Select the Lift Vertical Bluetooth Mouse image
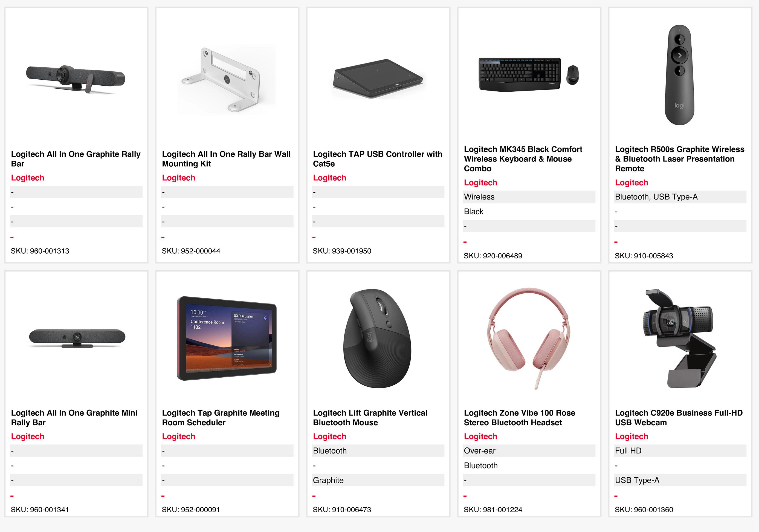 click(x=378, y=338)
